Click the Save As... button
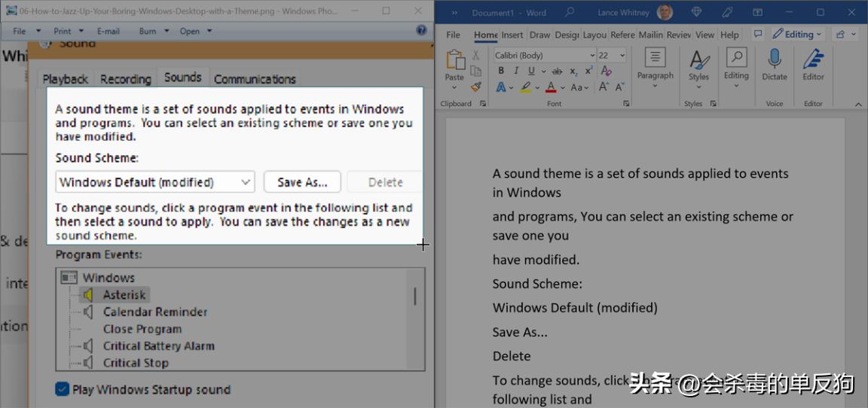The height and width of the screenshot is (408, 868). (x=301, y=182)
